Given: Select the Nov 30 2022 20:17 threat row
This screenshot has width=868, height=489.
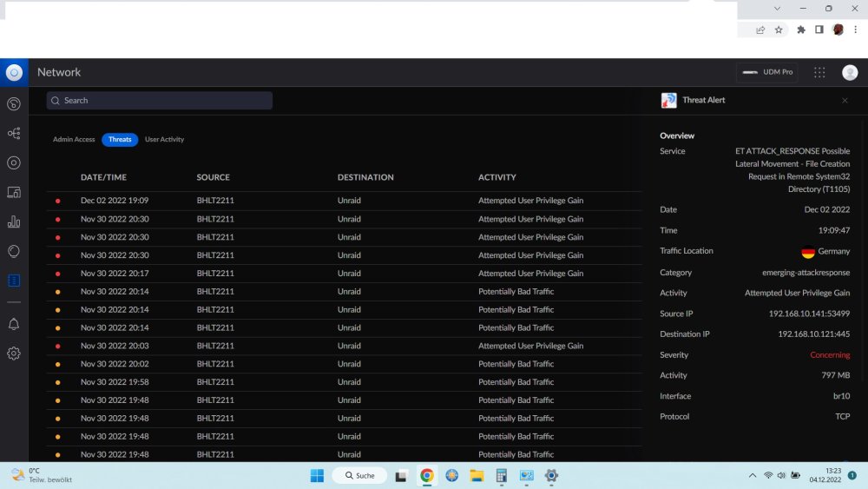Looking at the screenshot, I should [345, 273].
